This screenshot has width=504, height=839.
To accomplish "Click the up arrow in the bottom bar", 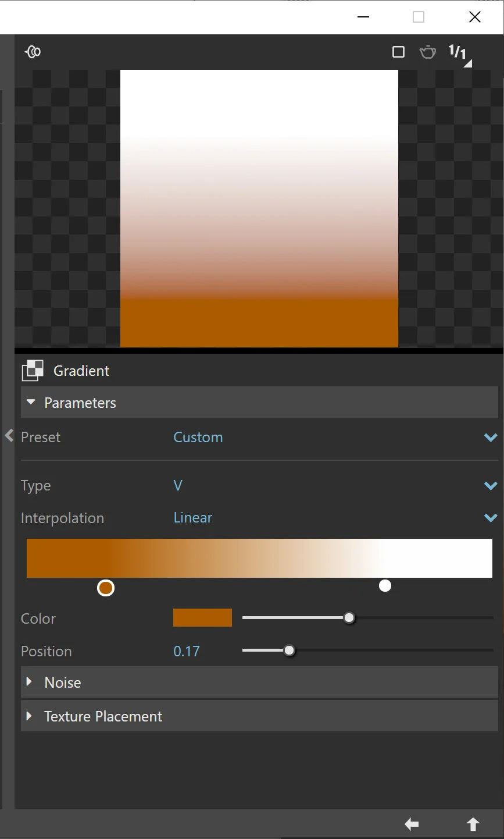I will point(473,824).
